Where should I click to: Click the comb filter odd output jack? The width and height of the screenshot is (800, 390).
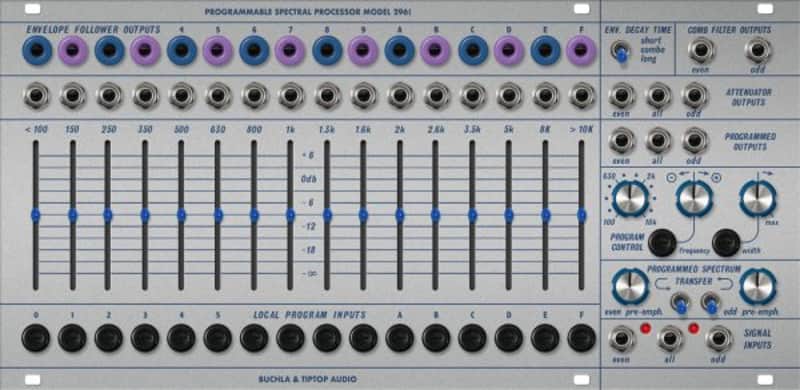click(758, 50)
